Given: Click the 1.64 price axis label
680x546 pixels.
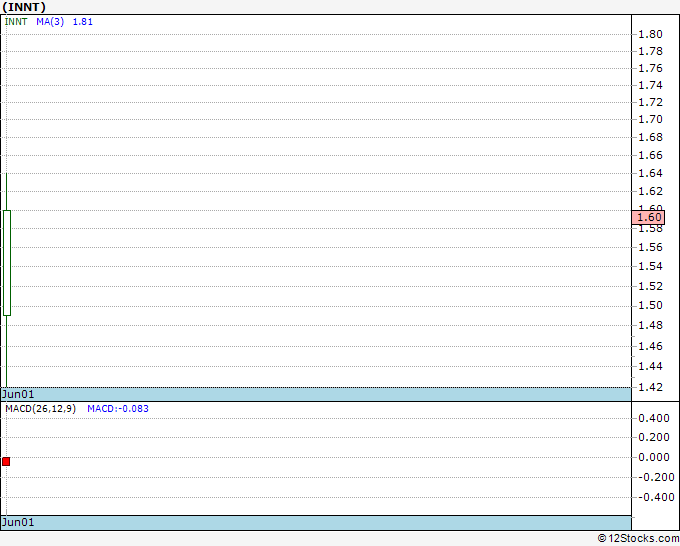Looking at the screenshot, I should coord(650,173).
